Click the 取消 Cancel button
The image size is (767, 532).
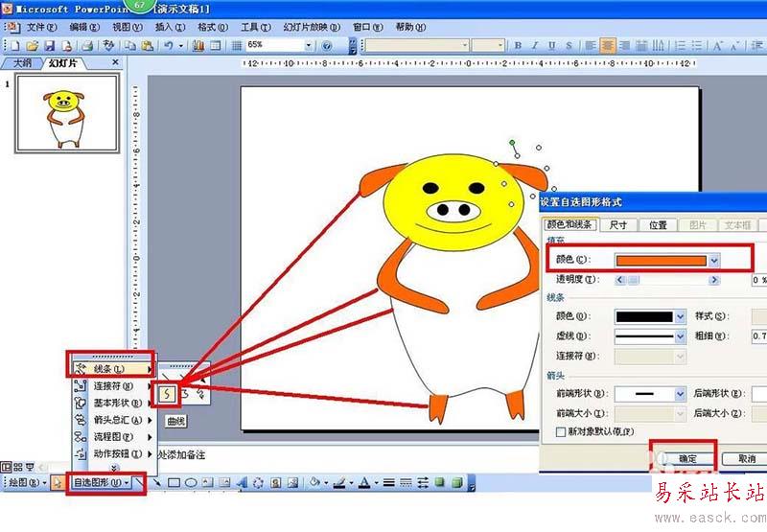(746, 458)
